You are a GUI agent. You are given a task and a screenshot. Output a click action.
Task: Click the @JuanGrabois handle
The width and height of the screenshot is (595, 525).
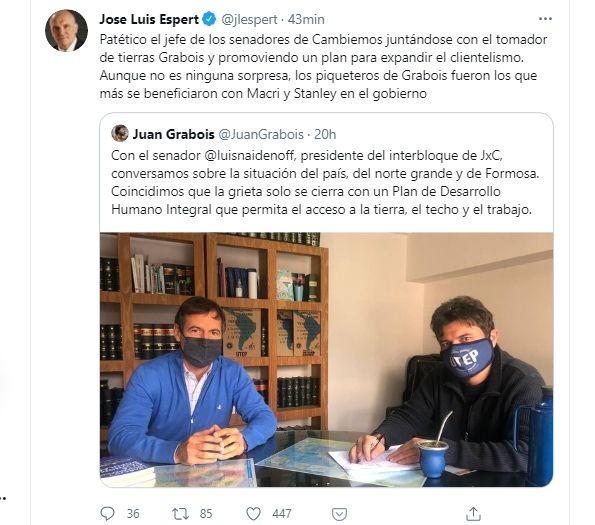click(x=261, y=134)
